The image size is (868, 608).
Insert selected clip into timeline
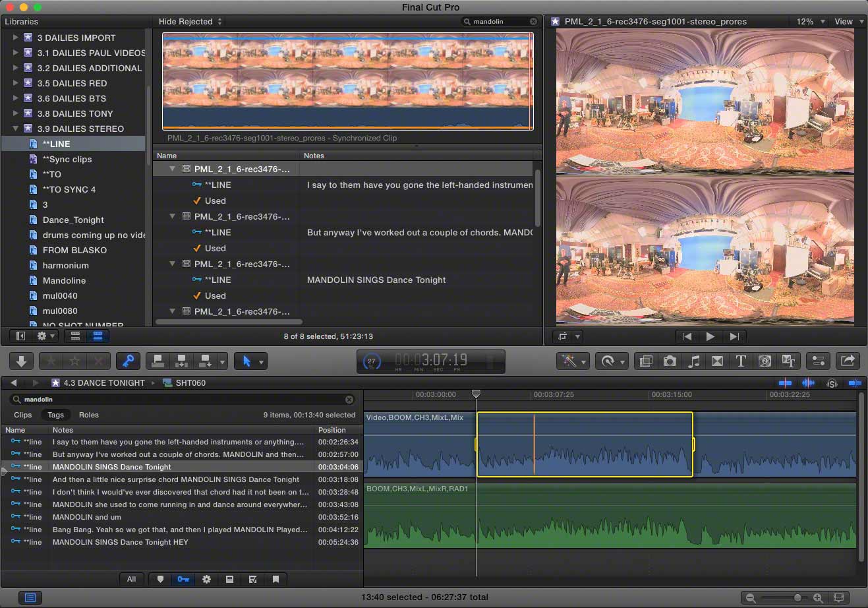pos(181,361)
